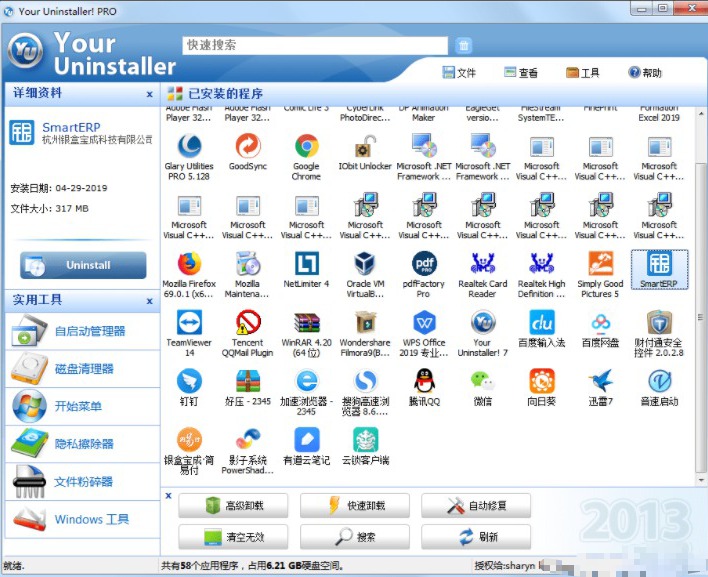Click the 快速搜索 input field

(315, 45)
